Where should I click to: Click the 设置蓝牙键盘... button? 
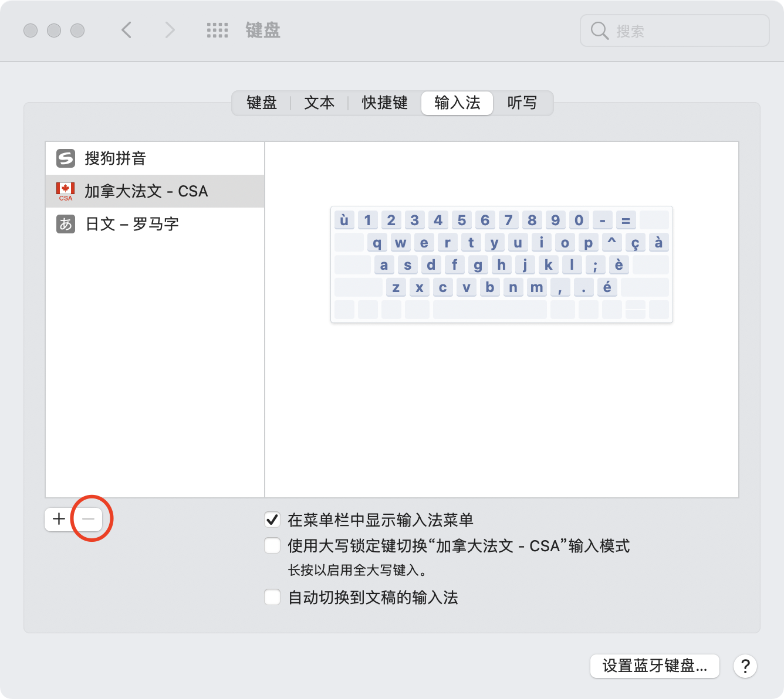654,666
